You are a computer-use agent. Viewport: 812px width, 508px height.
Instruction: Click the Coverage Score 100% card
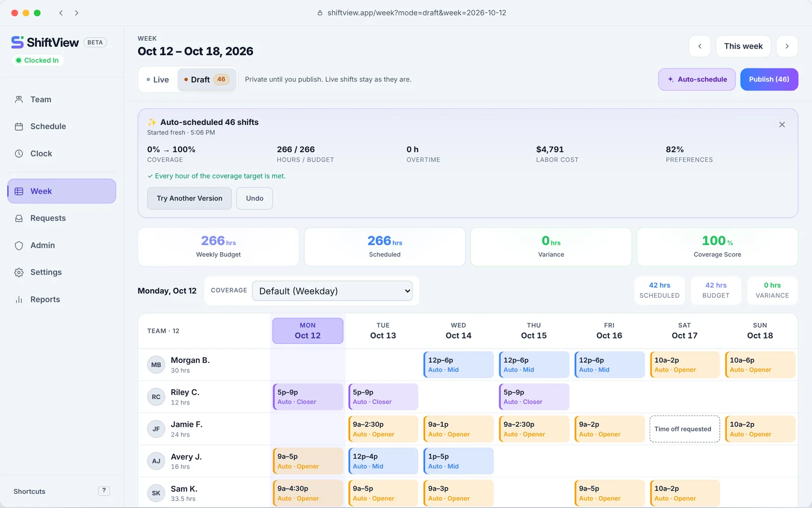pyautogui.click(x=717, y=247)
